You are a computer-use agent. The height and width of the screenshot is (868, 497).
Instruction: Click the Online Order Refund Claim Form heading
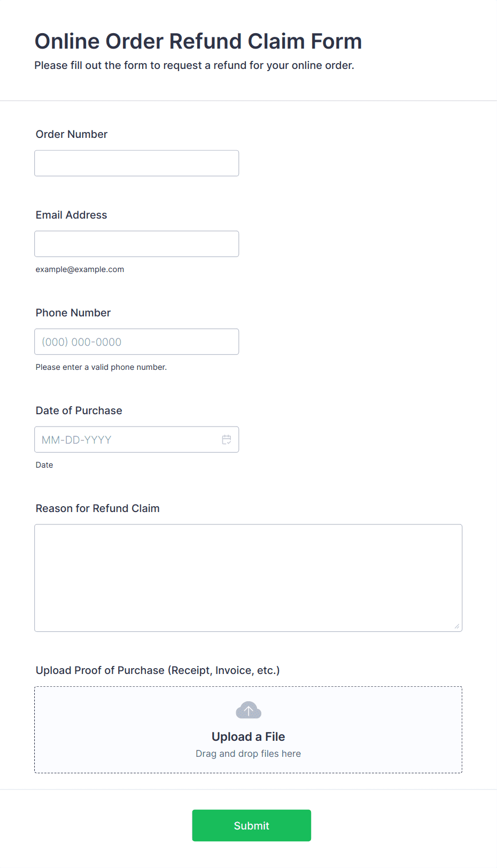pyautogui.click(x=198, y=41)
